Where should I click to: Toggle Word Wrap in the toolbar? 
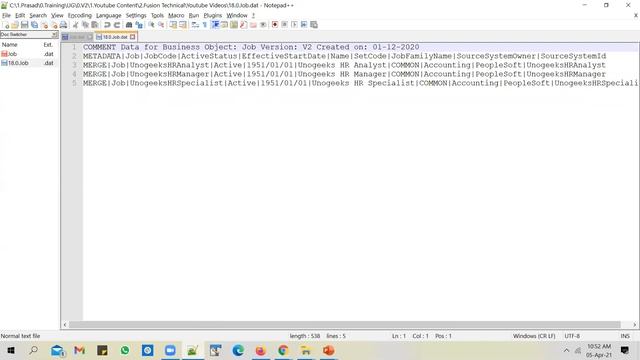coord(195,25)
